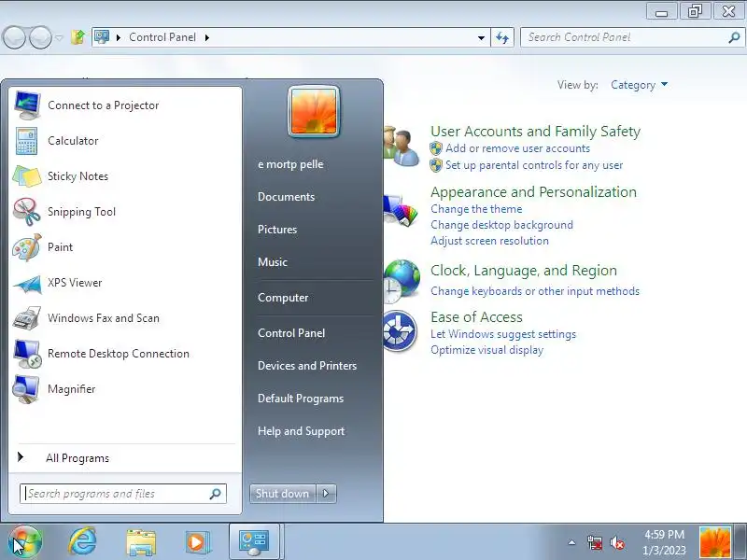Click Appearance and Personalization icon
This screenshot has width=747, height=560.
401,211
